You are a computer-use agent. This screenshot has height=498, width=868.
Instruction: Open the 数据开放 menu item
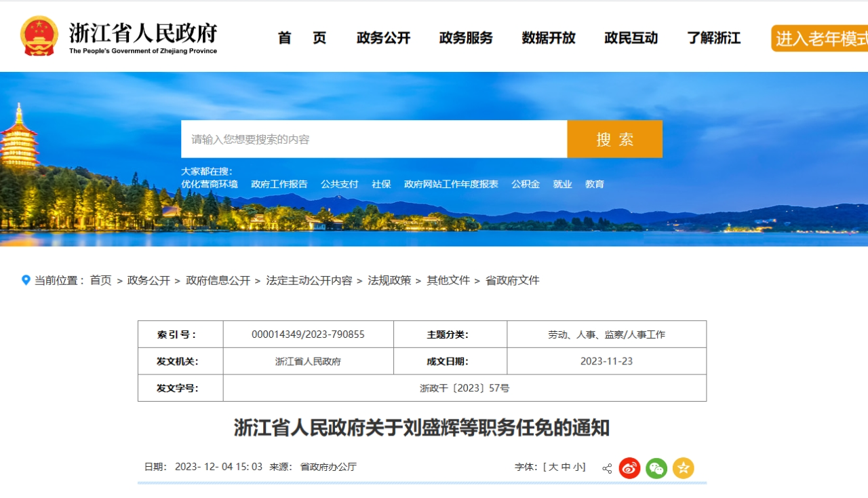pyautogui.click(x=549, y=38)
